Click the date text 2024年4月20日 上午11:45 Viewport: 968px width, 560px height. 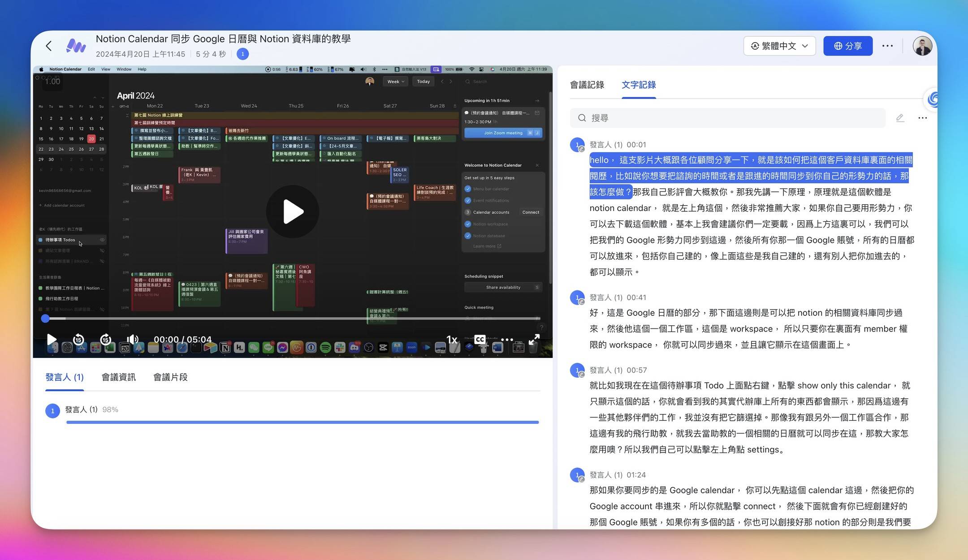pos(140,54)
